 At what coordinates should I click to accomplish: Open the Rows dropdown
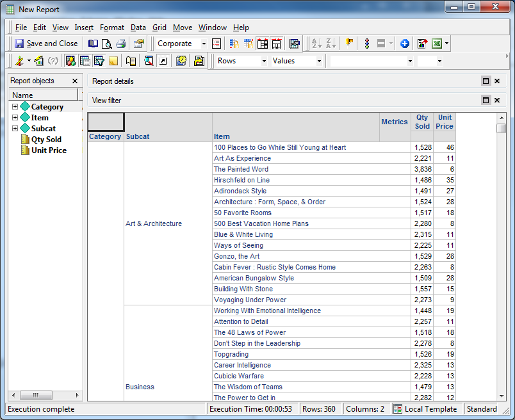263,61
